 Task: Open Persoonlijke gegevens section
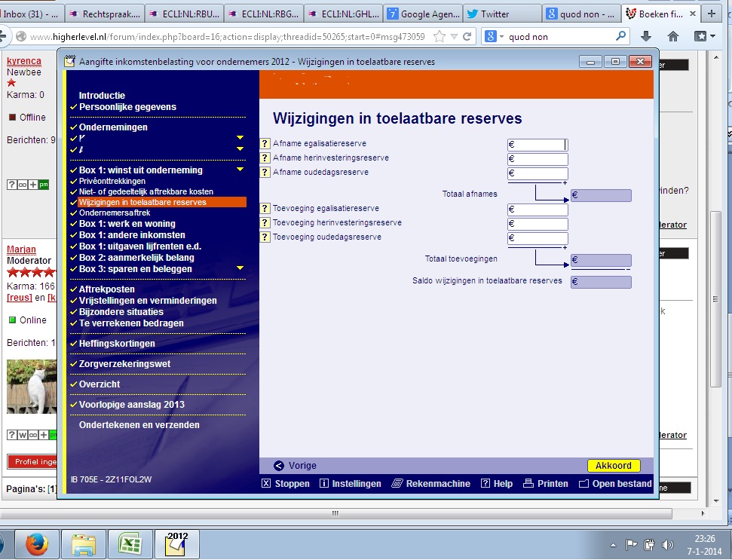coord(127,107)
